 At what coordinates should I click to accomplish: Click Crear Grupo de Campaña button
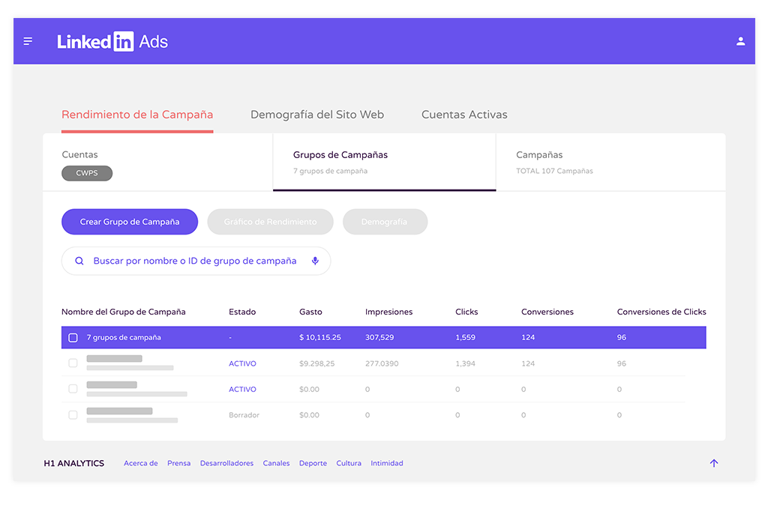[x=130, y=222]
